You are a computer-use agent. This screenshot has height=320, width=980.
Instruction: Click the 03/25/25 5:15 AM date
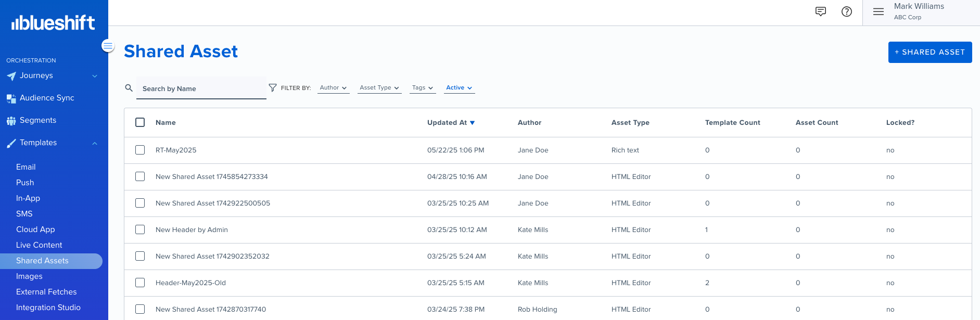[455, 283]
